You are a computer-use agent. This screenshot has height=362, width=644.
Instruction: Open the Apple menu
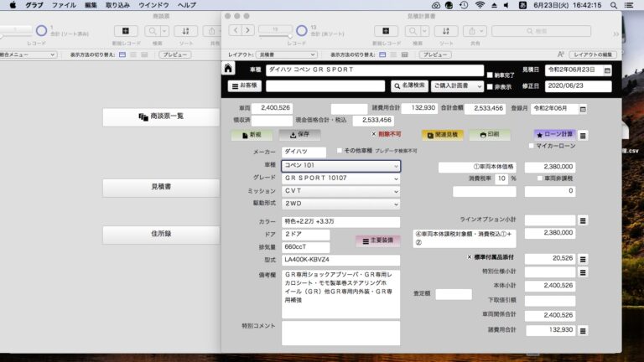point(13,5)
